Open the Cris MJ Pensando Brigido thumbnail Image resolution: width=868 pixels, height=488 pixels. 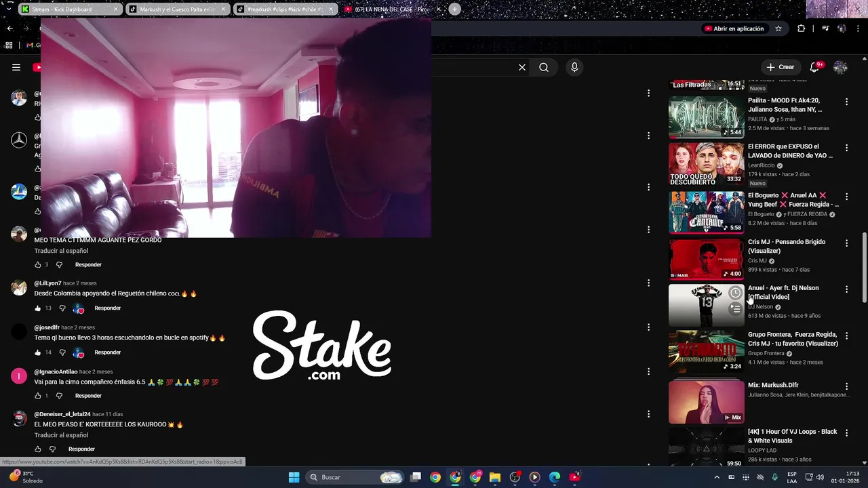[x=706, y=258]
